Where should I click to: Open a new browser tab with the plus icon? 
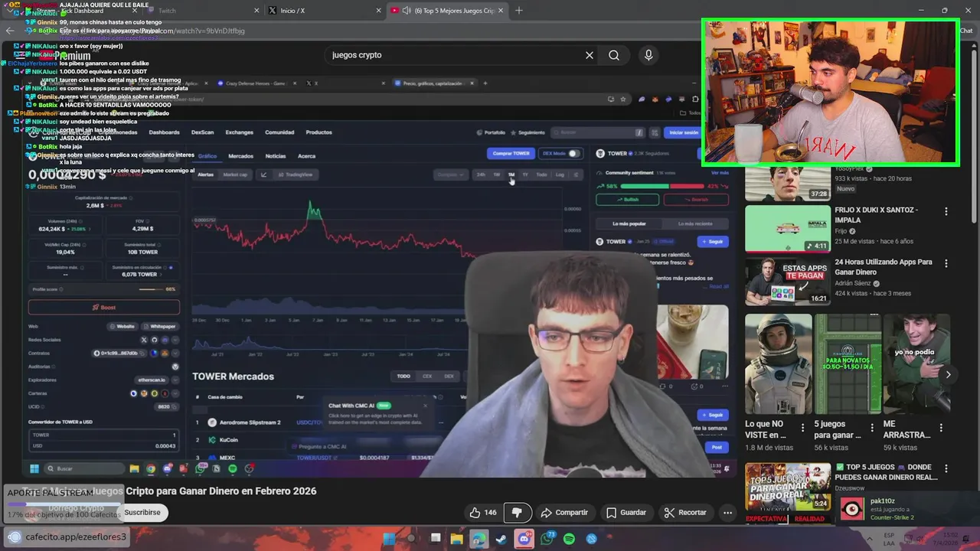(x=519, y=11)
